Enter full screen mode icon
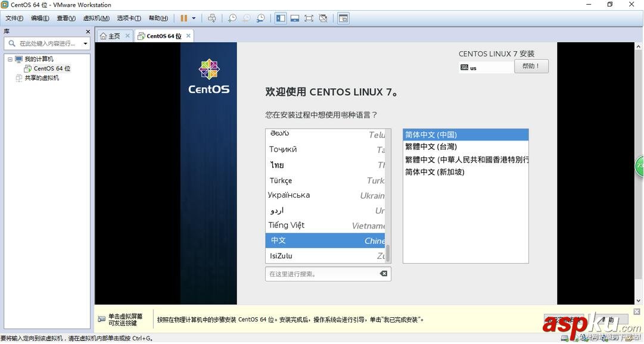644x344 pixels. point(309,18)
